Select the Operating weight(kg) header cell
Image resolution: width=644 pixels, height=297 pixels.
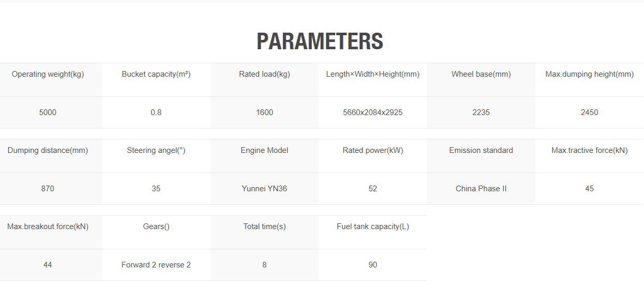point(48,80)
